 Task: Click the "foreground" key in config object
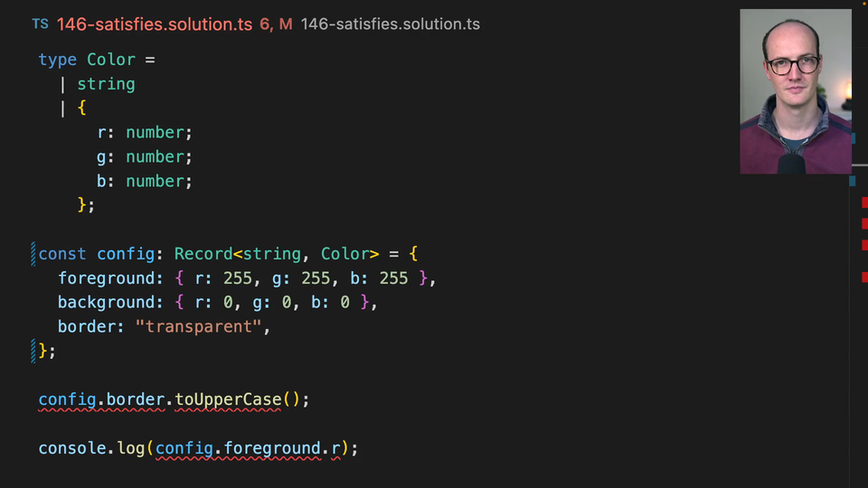pos(106,278)
